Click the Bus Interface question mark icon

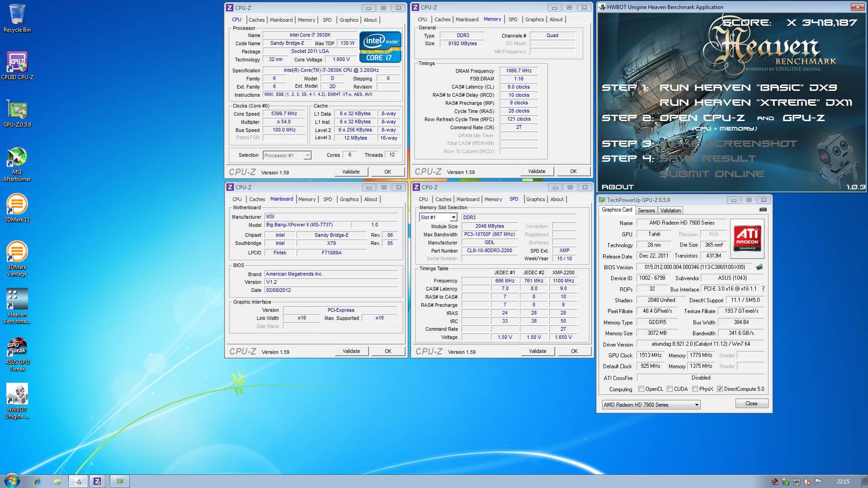tap(763, 289)
